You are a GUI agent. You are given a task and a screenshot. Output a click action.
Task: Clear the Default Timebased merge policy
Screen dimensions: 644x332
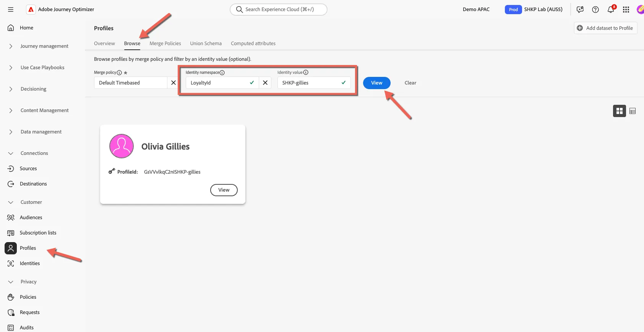[174, 83]
